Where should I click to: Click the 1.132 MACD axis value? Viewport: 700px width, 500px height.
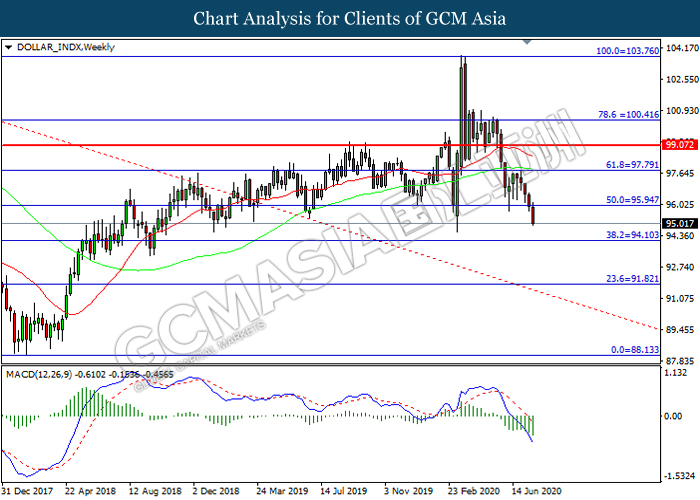[676, 373]
